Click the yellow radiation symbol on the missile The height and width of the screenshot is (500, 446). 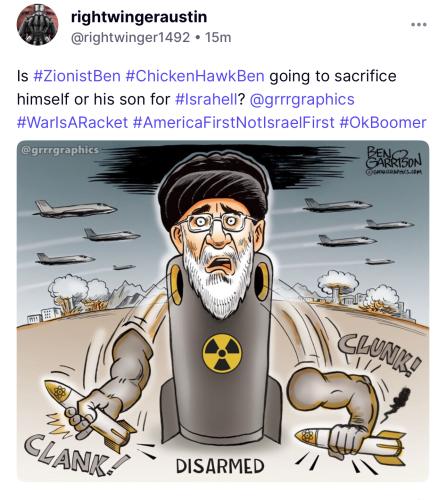tap(222, 354)
